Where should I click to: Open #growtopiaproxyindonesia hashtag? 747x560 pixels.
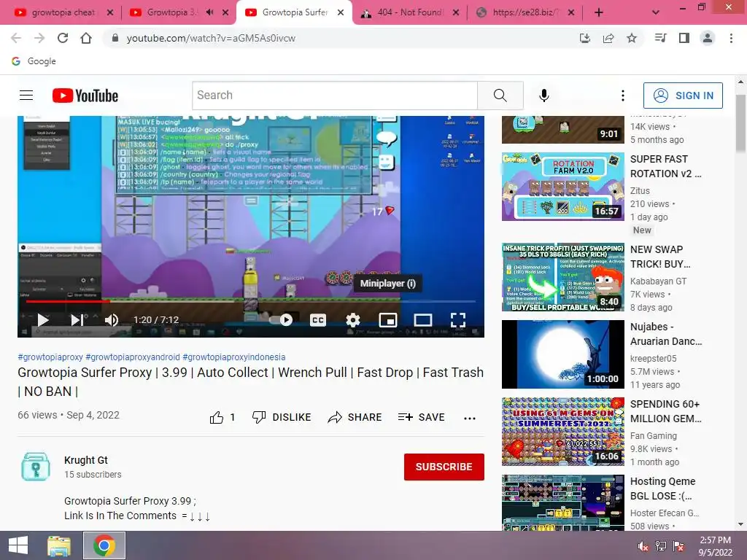coord(234,357)
